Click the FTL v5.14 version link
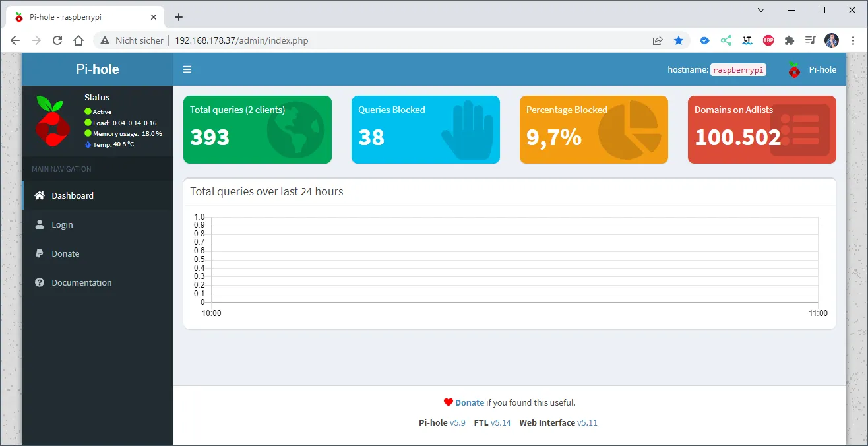 (501, 422)
